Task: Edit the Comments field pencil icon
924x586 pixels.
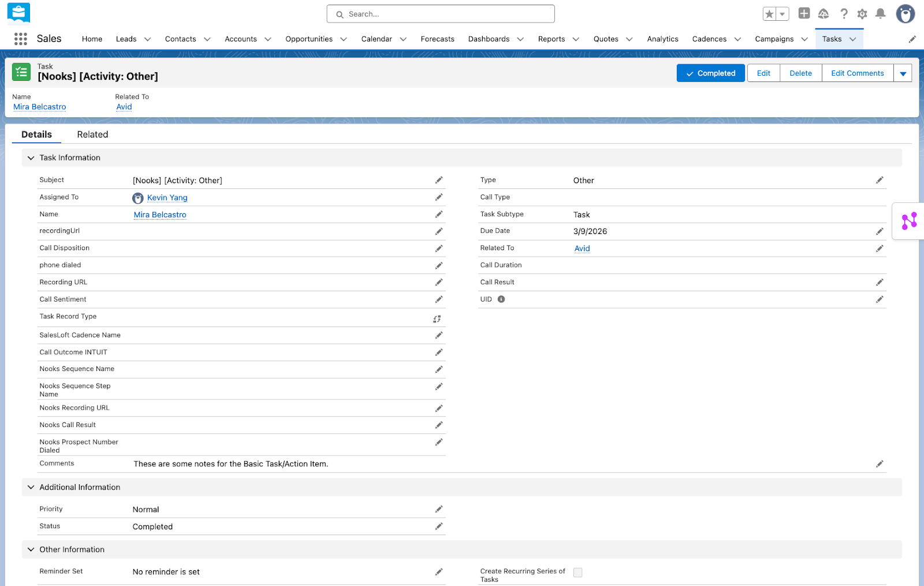Action: pyautogui.click(x=880, y=464)
